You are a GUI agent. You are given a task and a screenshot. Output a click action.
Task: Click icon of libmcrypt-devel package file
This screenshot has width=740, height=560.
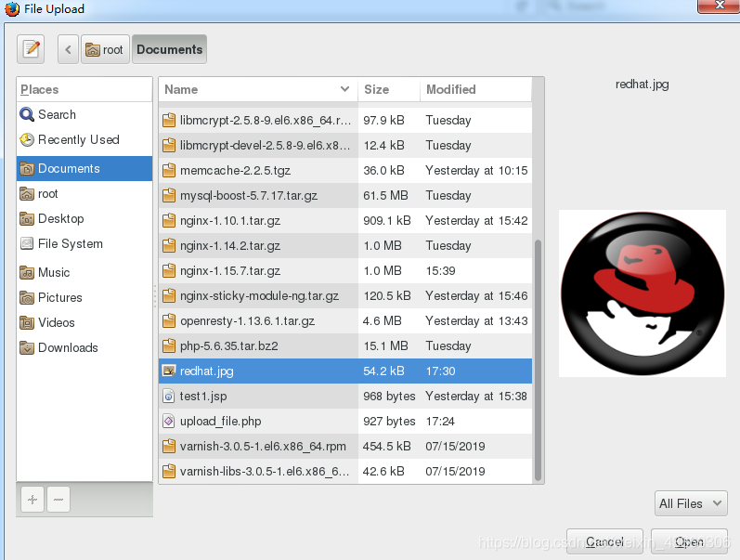click(x=169, y=145)
